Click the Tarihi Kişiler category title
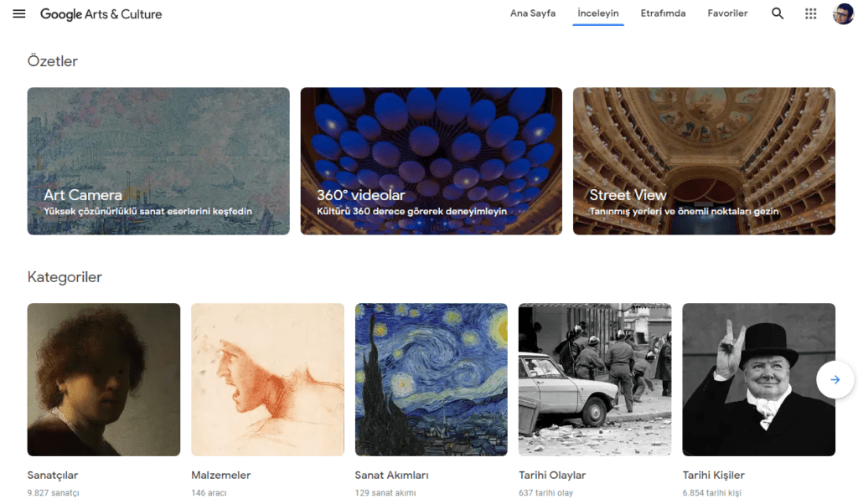Screen dimensions: 858x504 713,476
